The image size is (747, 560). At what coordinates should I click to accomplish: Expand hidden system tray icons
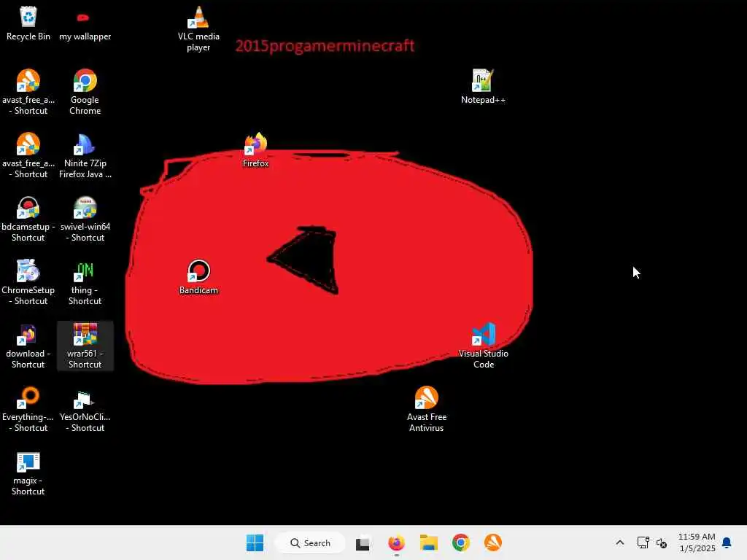pyautogui.click(x=620, y=542)
